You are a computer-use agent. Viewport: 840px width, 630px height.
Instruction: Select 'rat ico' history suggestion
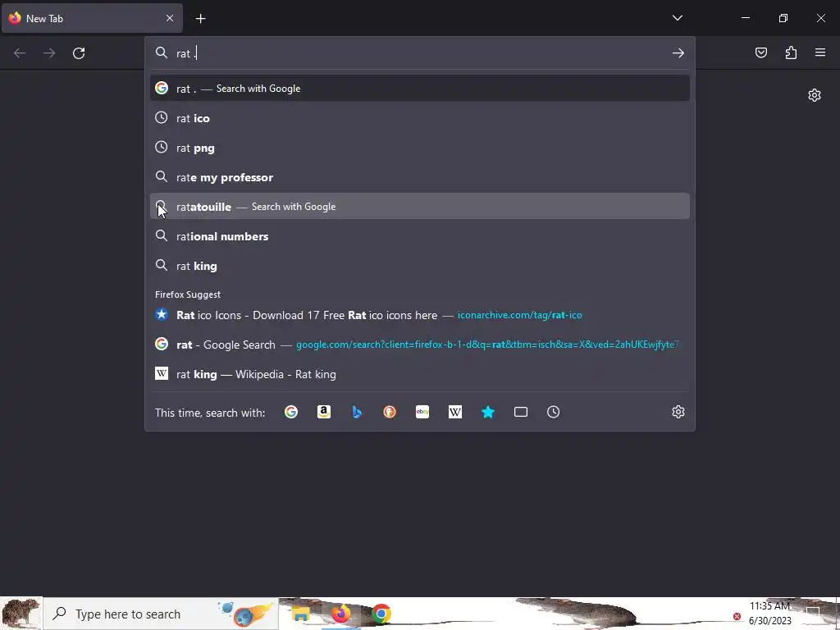420,118
